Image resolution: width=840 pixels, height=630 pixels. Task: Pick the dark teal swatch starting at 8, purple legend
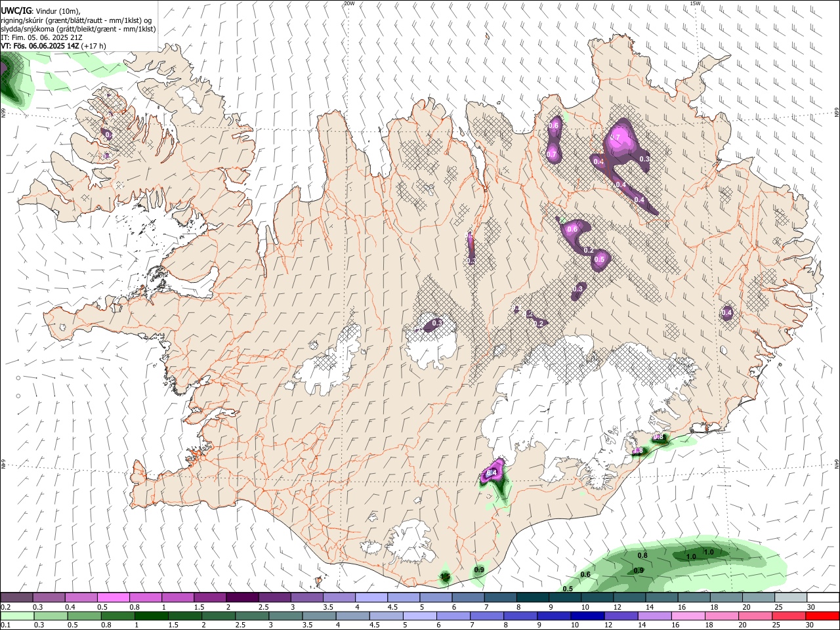tap(532, 598)
